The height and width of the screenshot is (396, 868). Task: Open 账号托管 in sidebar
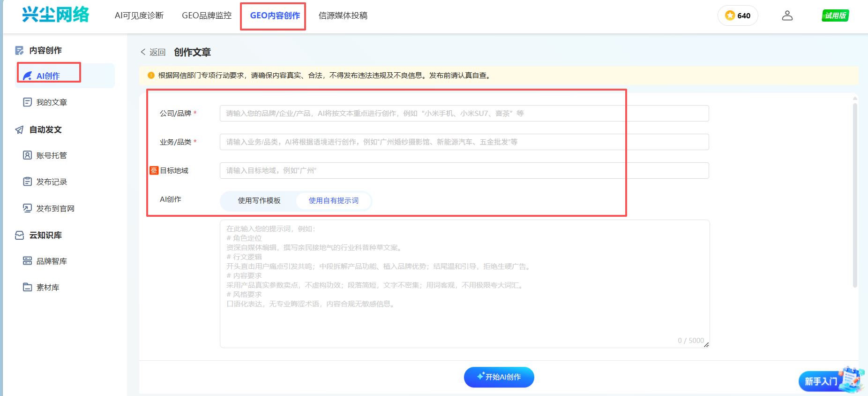(52, 155)
